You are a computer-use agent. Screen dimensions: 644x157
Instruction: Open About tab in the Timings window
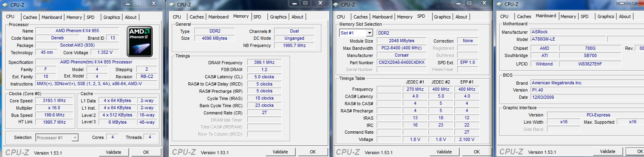297,17
